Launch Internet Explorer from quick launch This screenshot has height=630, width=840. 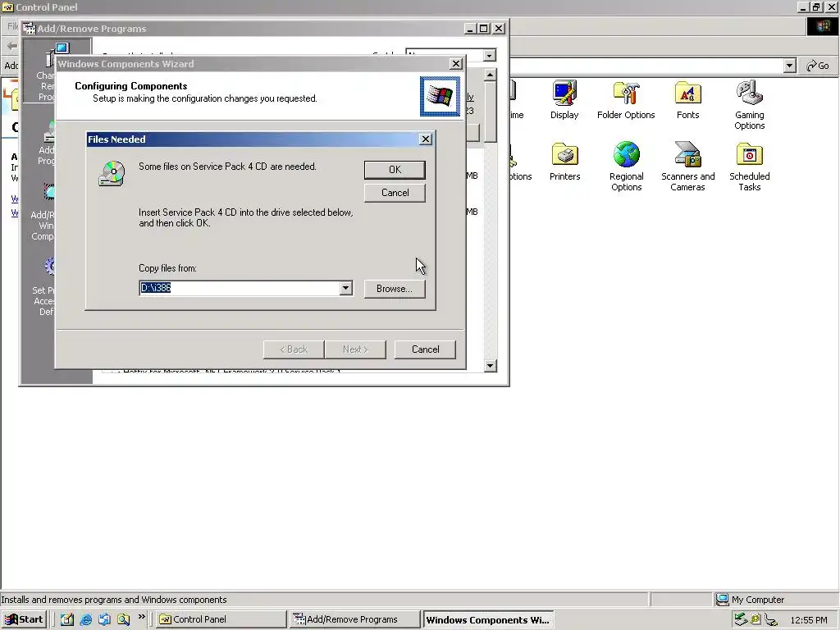[85, 619]
